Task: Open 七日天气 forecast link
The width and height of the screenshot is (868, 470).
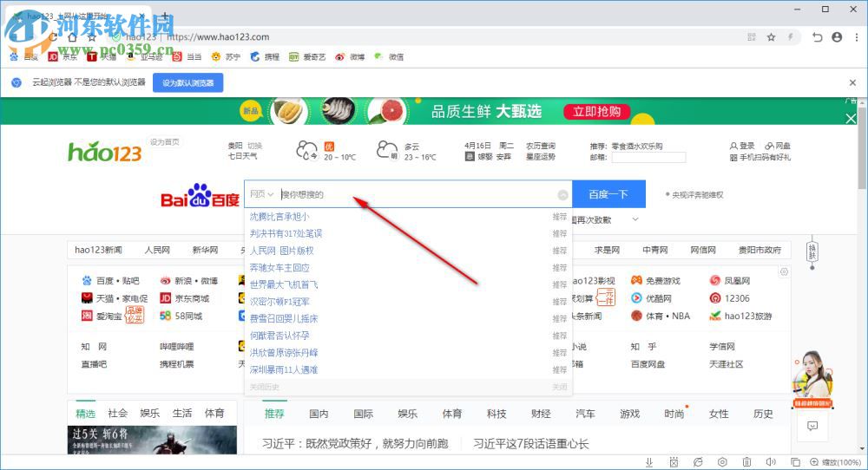Action: pyautogui.click(x=243, y=156)
